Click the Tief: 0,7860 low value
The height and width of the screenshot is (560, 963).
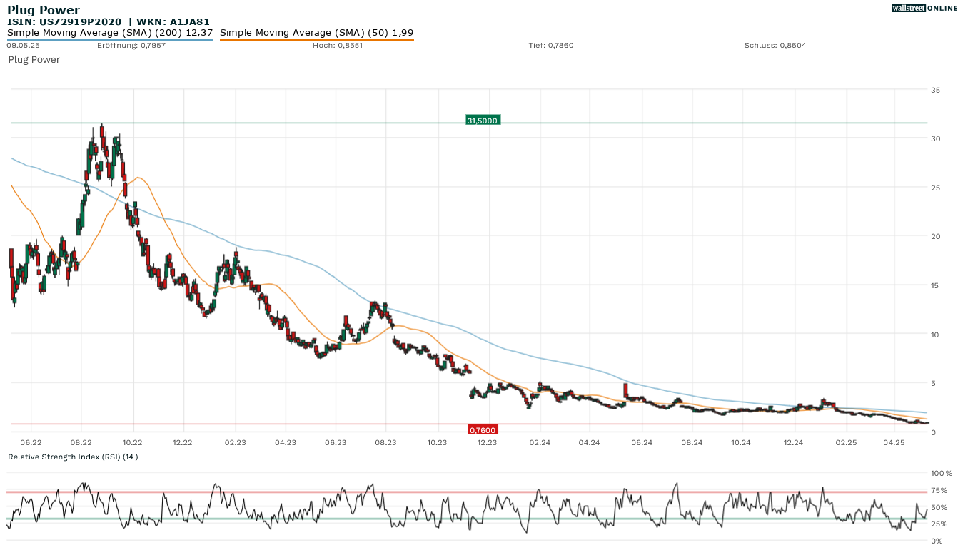(550, 46)
